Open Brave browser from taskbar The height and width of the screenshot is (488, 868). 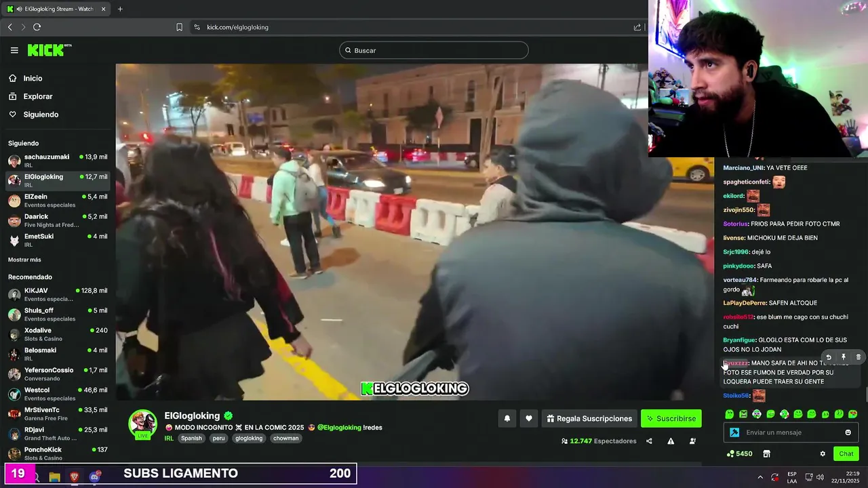point(74,477)
